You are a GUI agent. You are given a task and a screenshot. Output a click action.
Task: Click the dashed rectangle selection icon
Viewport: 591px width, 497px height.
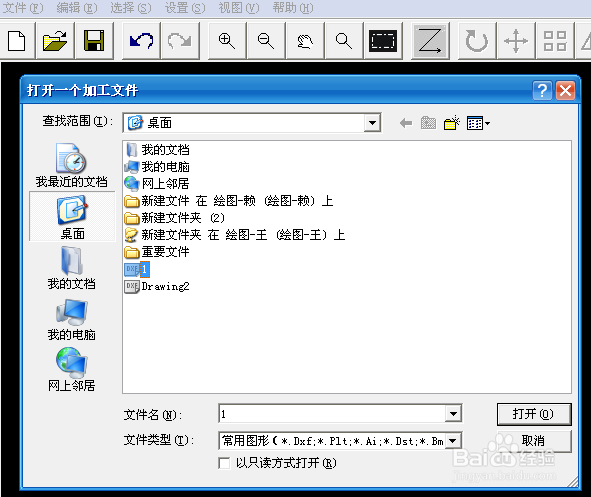point(383,41)
